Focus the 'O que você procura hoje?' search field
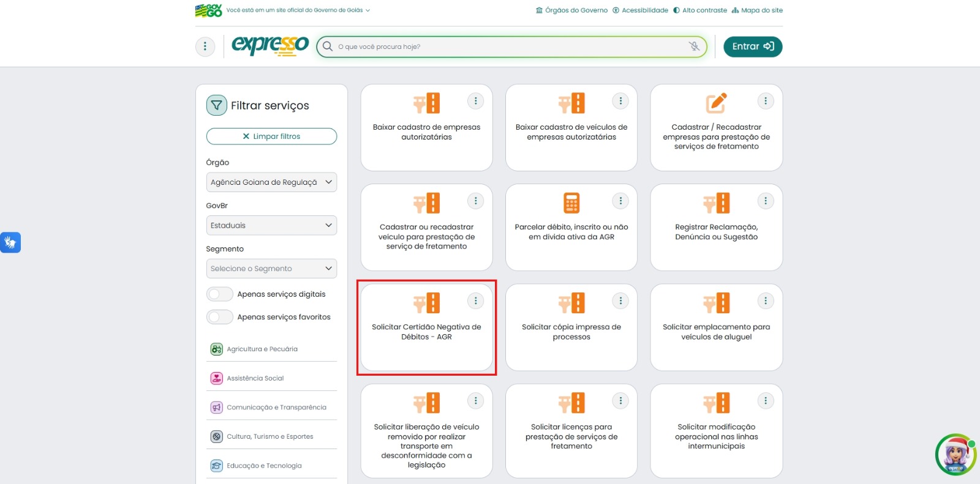This screenshot has height=484, width=980. (508, 47)
